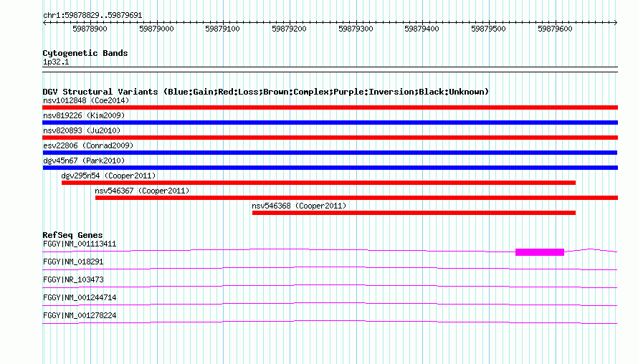
Task: Open the dgv45n67 (Park2010) blue gain bar
Action: coord(330,168)
